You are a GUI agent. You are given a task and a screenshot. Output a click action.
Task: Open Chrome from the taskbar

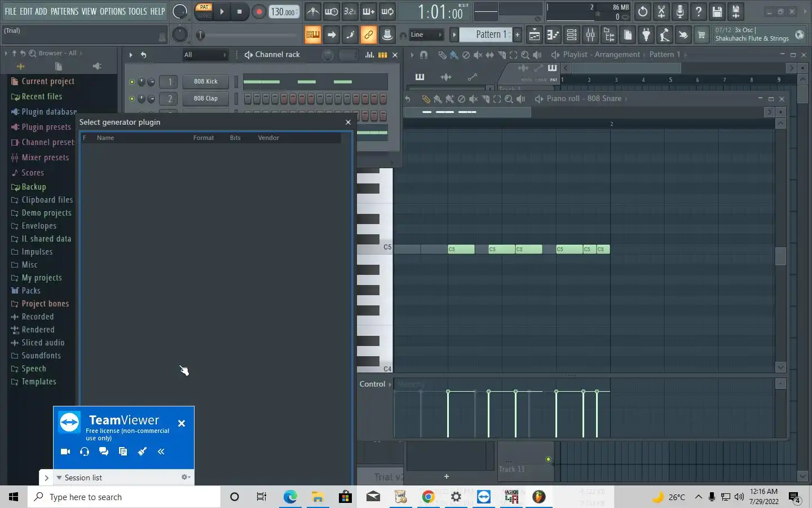click(428, 497)
